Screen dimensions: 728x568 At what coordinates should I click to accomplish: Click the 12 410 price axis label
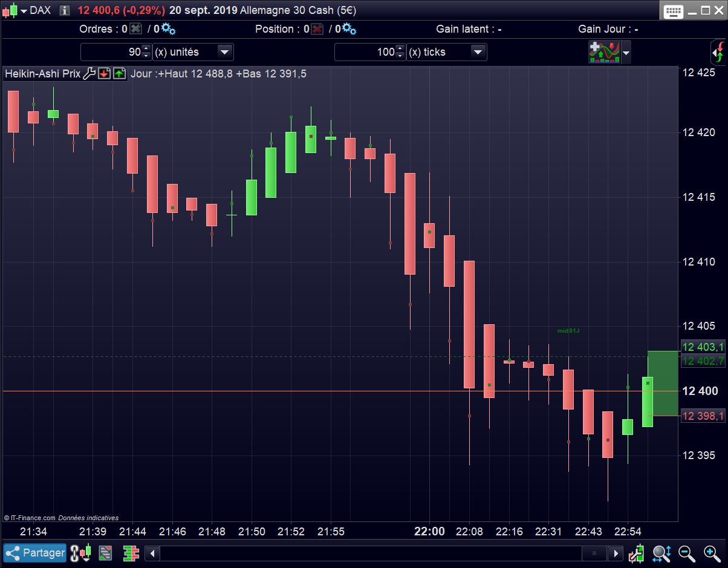[699, 262]
